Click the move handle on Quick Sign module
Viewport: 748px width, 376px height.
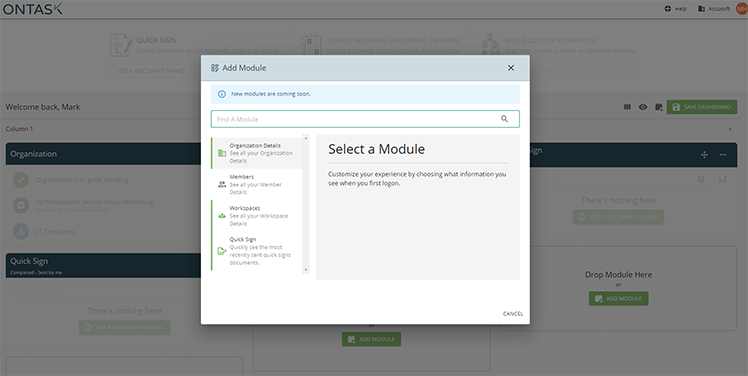[x=704, y=155]
